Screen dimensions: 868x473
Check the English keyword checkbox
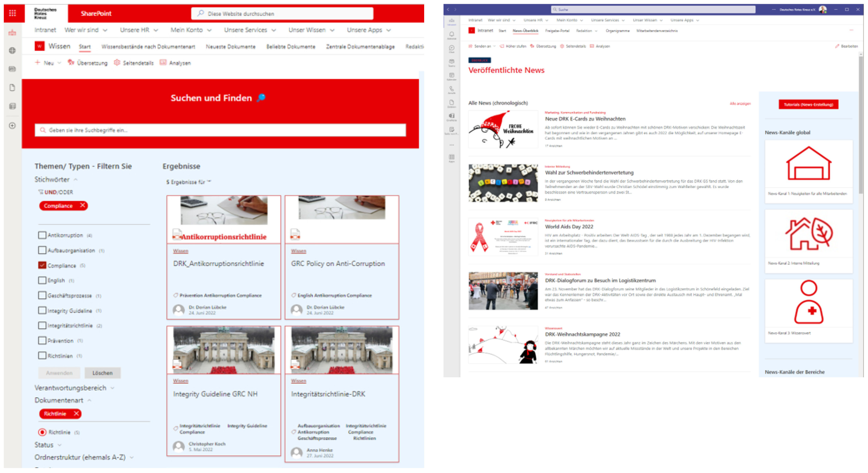[x=42, y=280]
